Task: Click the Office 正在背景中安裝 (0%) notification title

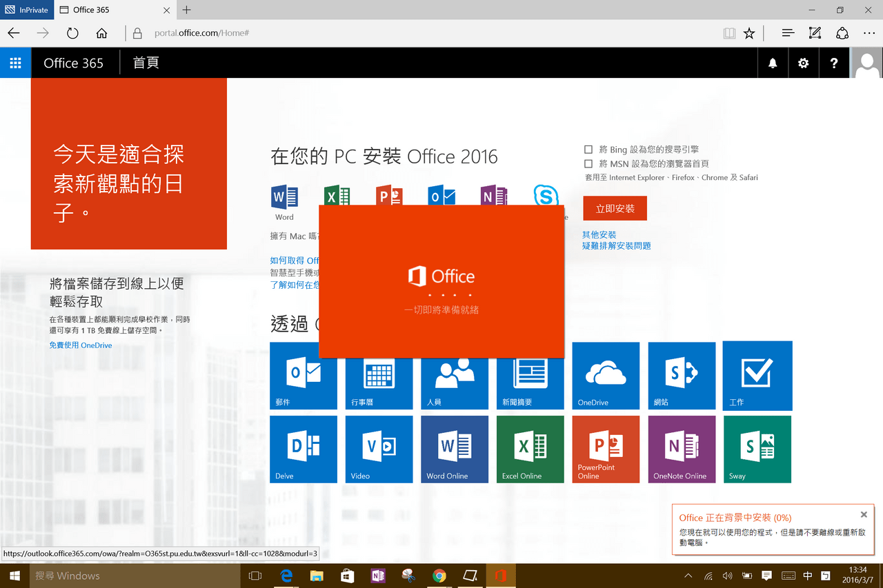Action: [x=735, y=518]
